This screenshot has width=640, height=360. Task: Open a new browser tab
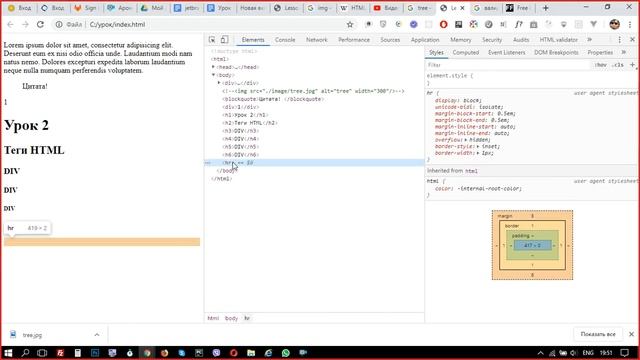pyautogui.click(x=545, y=8)
